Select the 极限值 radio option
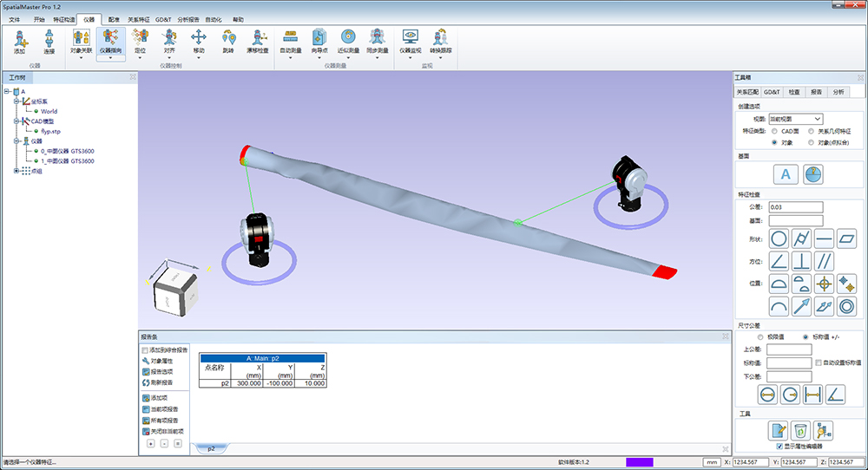 [x=761, y=336]
